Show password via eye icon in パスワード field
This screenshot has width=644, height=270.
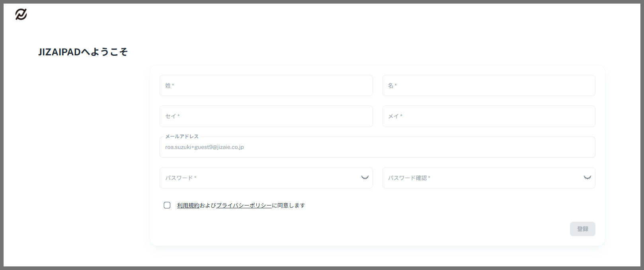pos(365,178)
